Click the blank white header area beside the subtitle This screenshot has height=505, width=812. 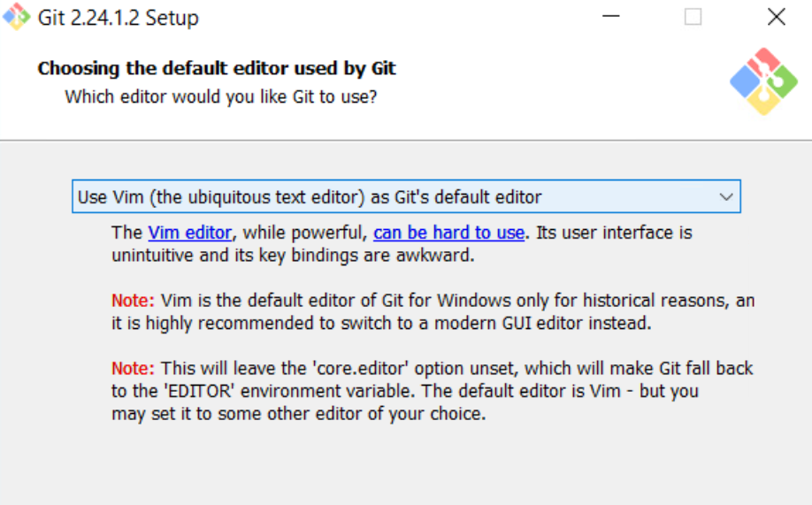tap(548, 96)
